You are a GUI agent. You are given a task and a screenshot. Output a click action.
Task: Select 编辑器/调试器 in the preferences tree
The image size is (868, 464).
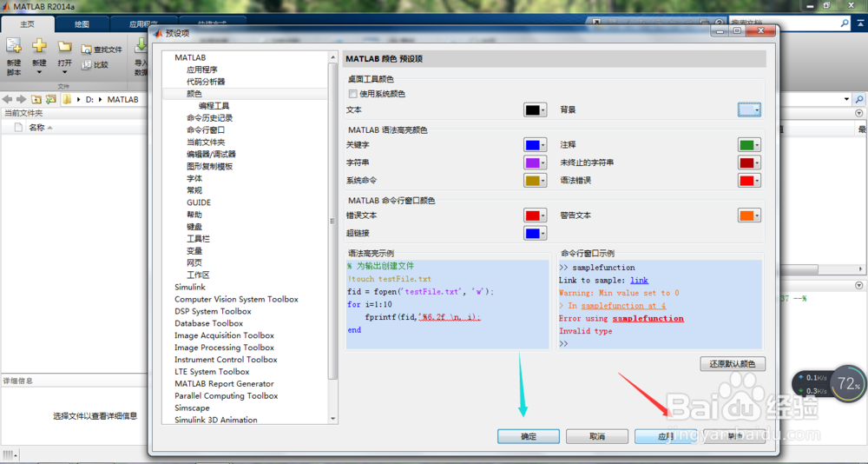tap(211, 154)
